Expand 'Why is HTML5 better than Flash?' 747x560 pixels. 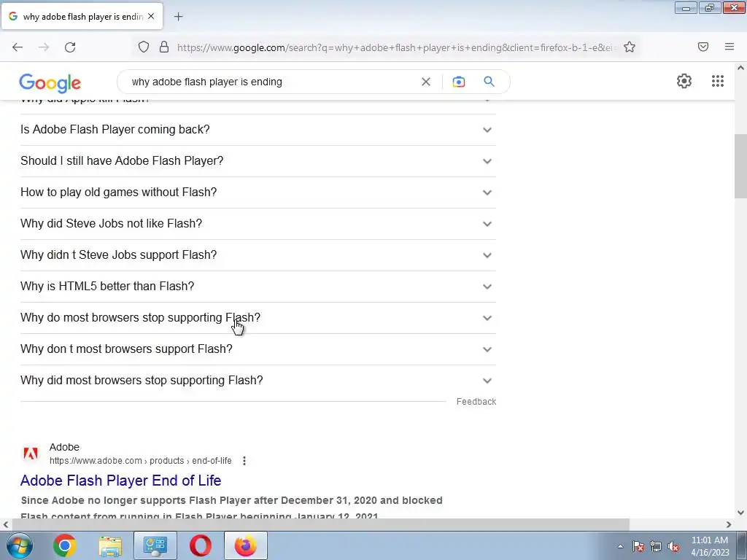(x=258, y=287)
